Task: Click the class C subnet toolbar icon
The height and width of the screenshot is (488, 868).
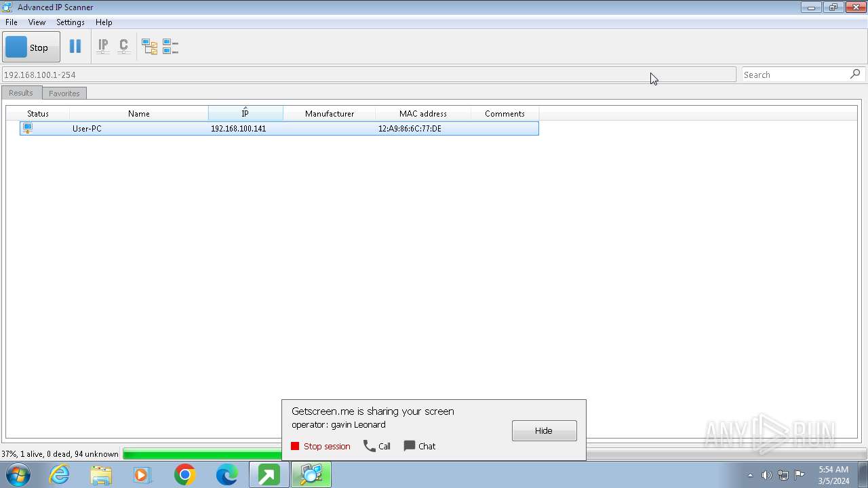Action: (x=124, y=47)
